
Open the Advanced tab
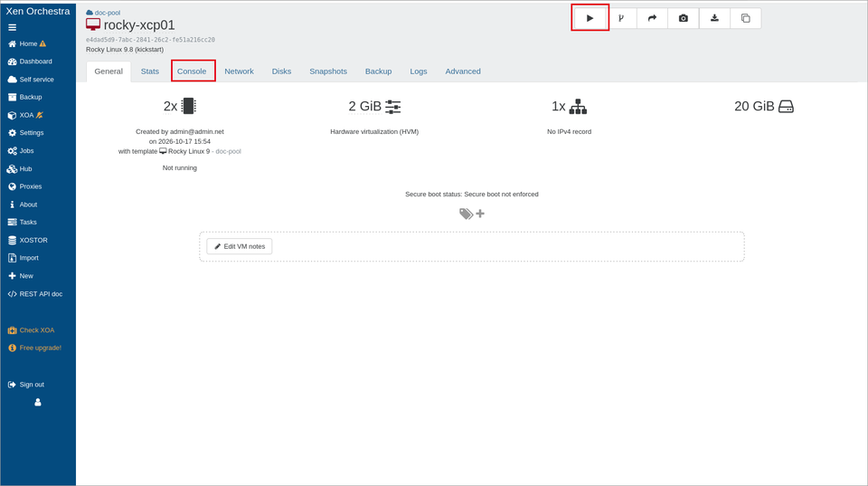pos(463,71)
